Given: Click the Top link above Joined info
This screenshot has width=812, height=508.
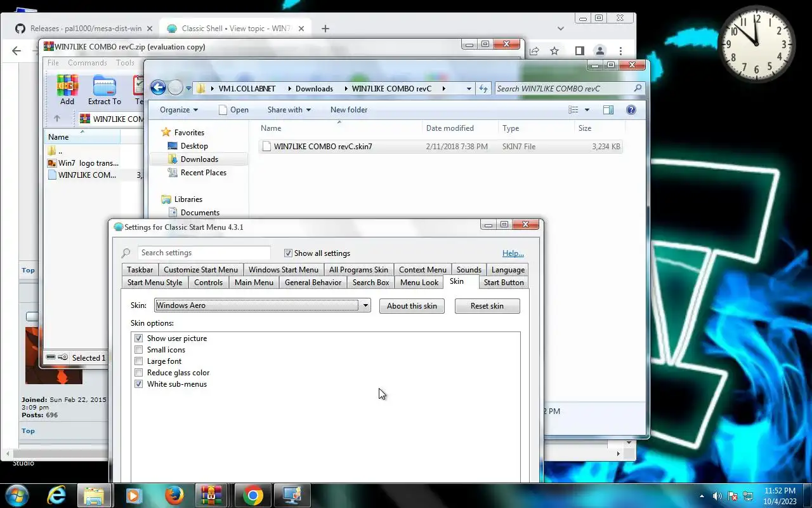Looking at the screenshot, I should [x=29, y=270].
